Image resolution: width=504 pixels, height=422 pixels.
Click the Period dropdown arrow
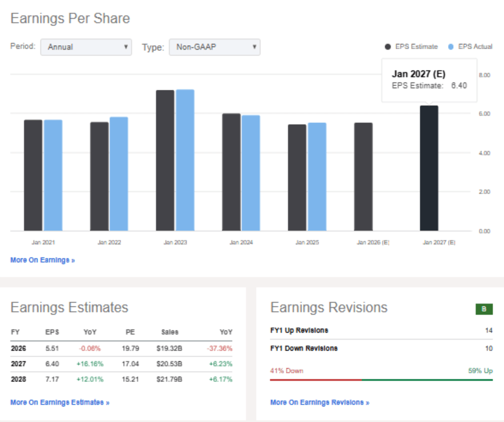pyautogui.click(x=127, y=47)
